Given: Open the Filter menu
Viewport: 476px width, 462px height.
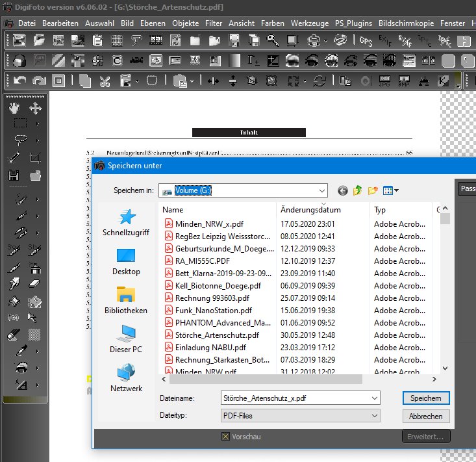Looking at the screenshot, I should (x=213, y=23).
